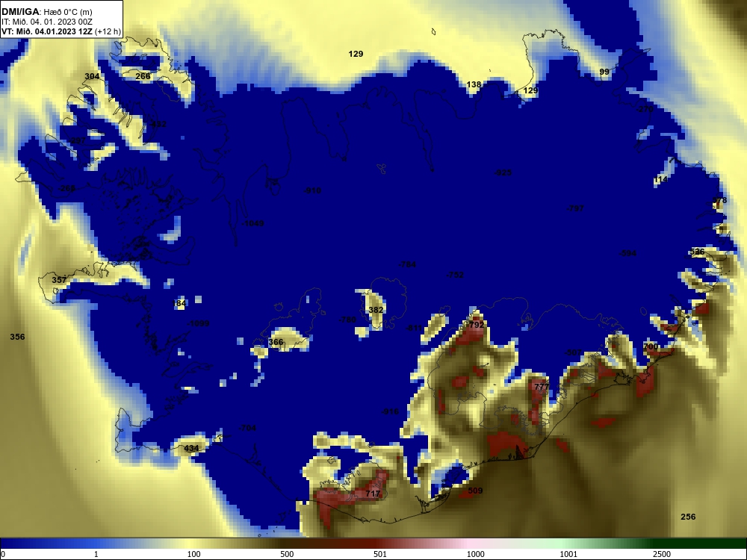
Task: Click the -910 value label
Action: (312, 190)
